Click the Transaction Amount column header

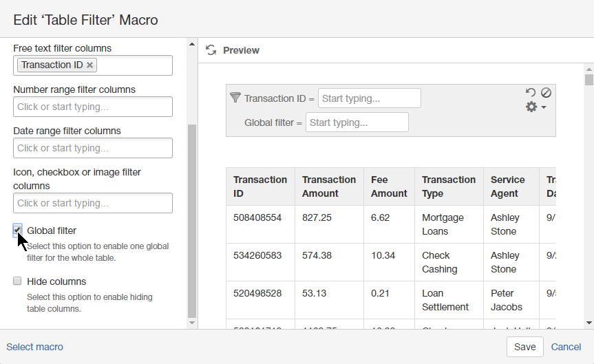[329, 186]
